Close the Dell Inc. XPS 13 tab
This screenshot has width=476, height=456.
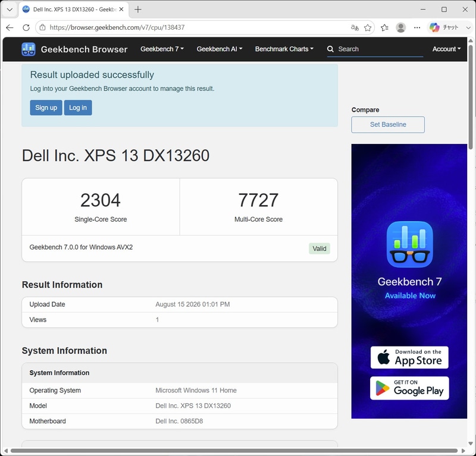121,10
